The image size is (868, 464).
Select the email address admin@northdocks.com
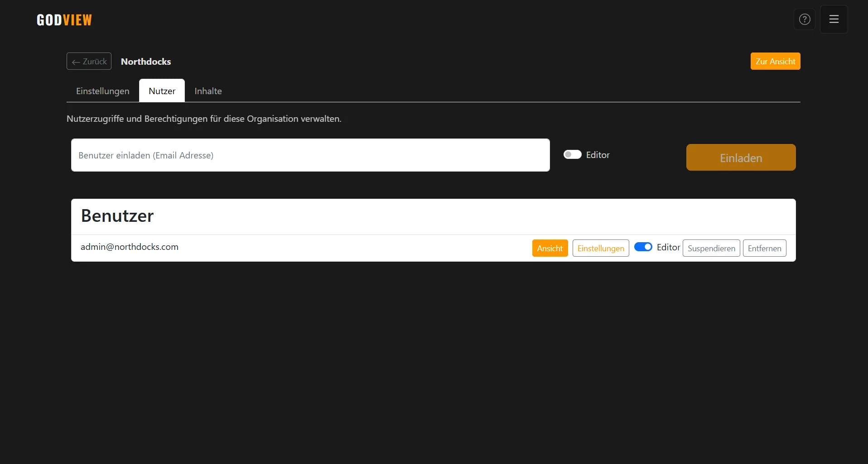click(x=130, y=247)
